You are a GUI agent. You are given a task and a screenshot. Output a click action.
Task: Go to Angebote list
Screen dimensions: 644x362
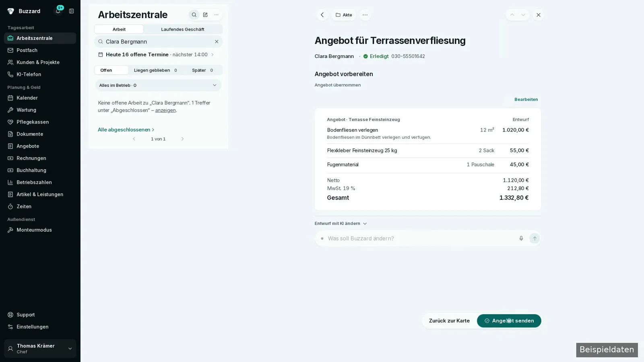[40, 146]
